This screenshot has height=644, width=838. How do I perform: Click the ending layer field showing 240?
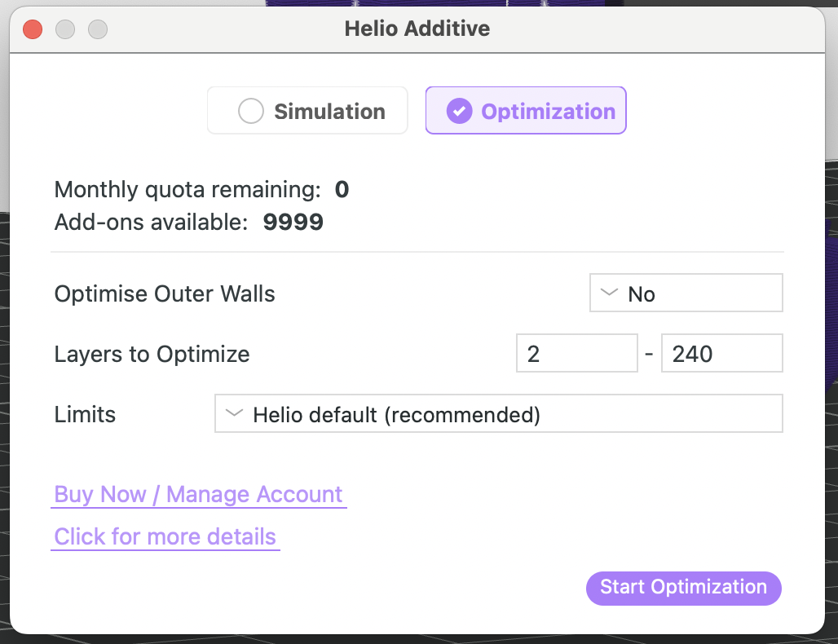pyautogui.click(x=721, y=353)
